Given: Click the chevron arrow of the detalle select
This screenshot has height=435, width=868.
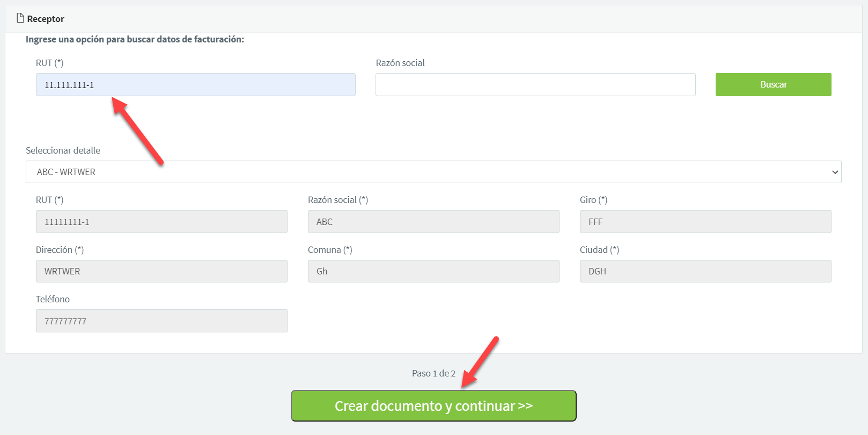Looking at the screenshot, I should coord(834,172).
